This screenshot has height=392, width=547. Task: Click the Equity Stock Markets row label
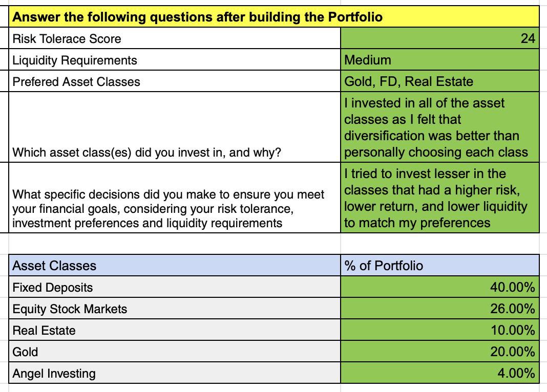tap(175, 309)
